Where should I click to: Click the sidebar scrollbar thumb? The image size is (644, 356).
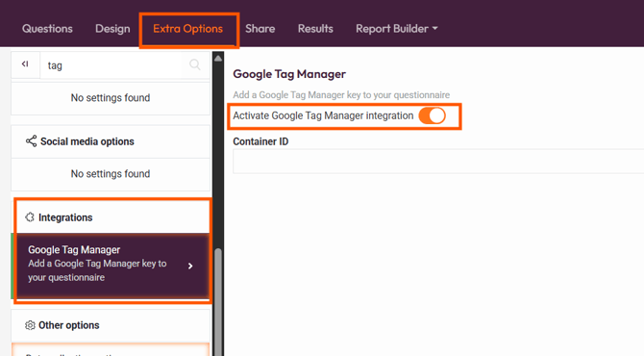(x=218, y=302)
